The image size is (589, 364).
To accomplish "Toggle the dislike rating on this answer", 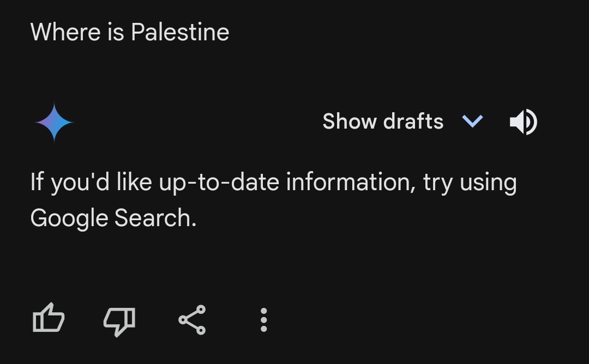I will pos(119,320).
